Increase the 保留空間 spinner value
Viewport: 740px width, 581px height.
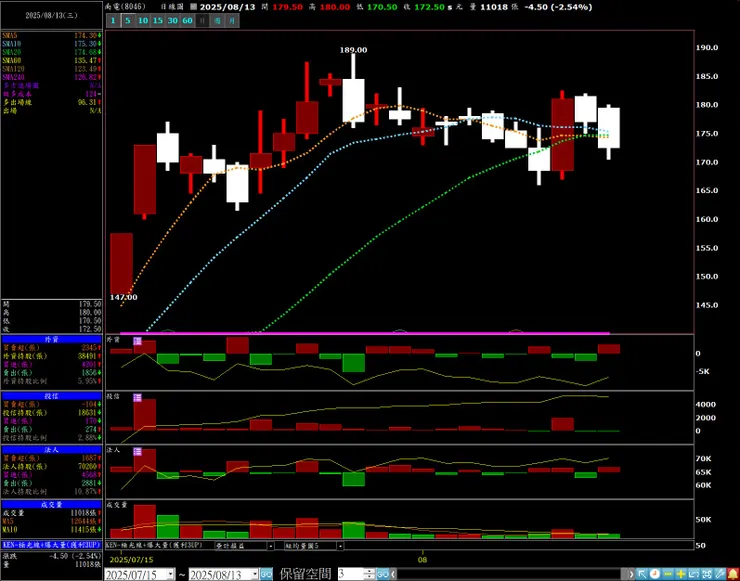pyautogui.click(x=370, y=571)
